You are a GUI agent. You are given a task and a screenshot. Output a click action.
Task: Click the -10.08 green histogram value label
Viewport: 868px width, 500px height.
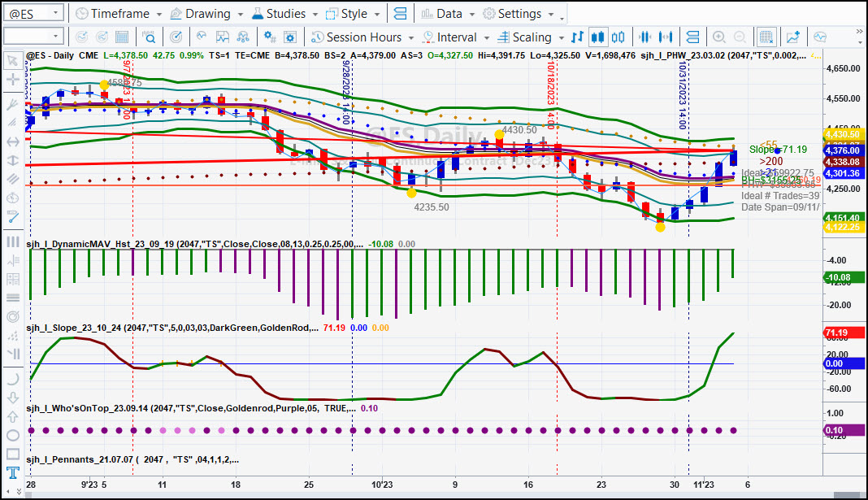[844, 277]
